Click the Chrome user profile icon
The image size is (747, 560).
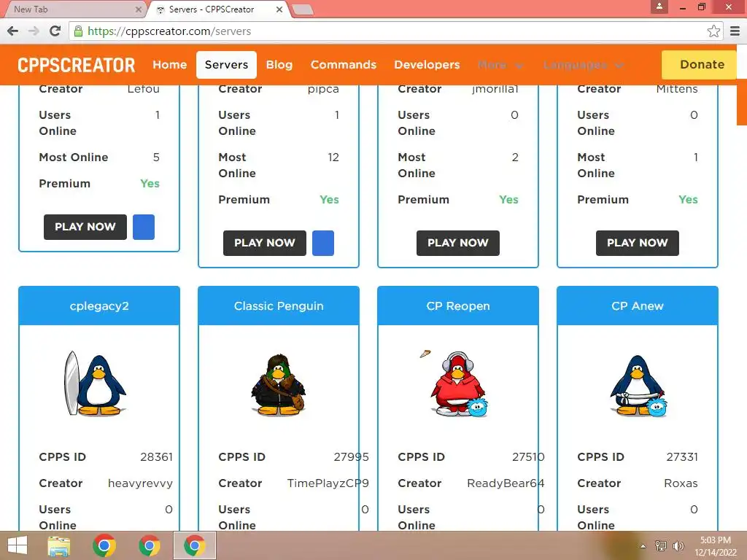(659, 7)
